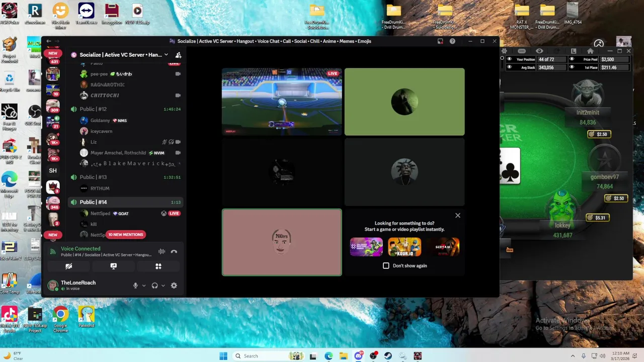Image resolution: width=644 pixels, height=362 pixels.
Task: Select the green background participant tile
Action: pos(405,102)
